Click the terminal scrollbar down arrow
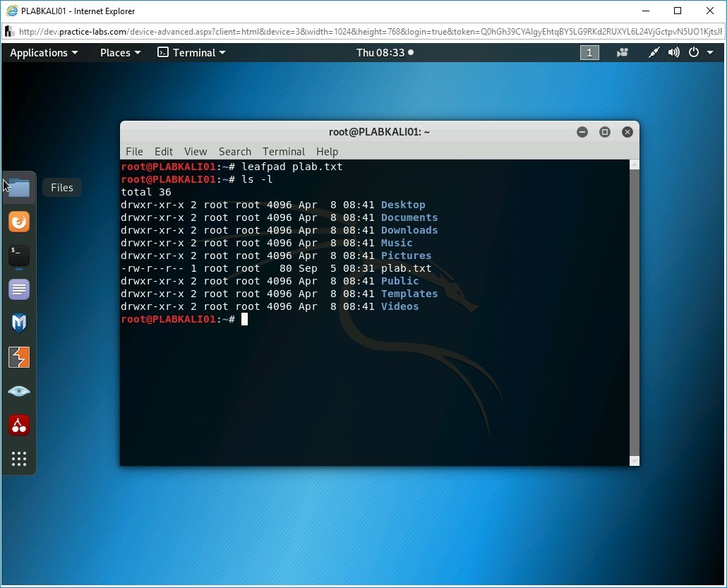The width and height of the screenshot is (727, 588). (634, 460)
